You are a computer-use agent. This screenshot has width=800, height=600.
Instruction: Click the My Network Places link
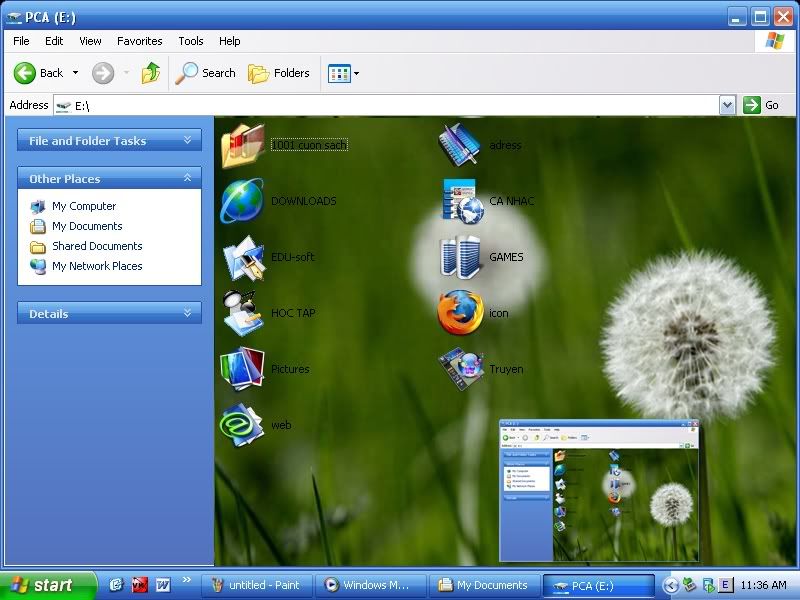click(x=97, y=266)
